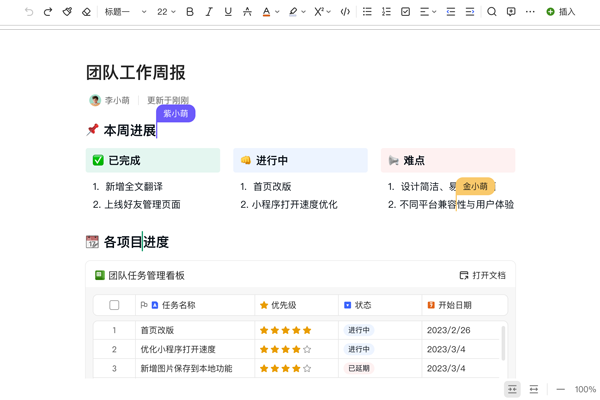
Task: Open the font color picker
Action: coord(269,12)
